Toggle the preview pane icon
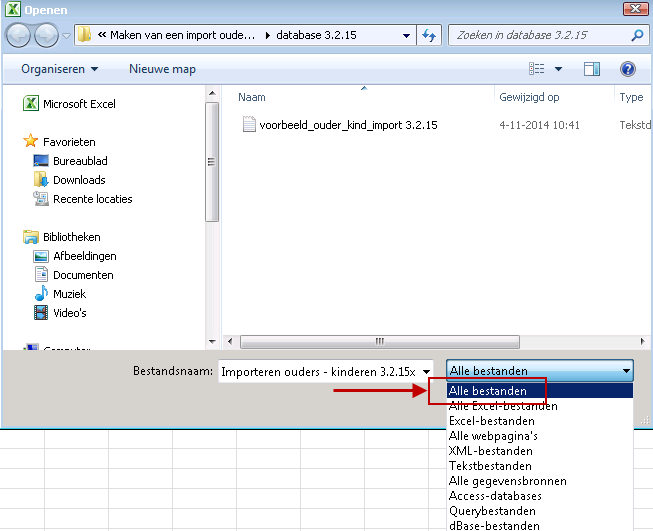 click(592, 69)
